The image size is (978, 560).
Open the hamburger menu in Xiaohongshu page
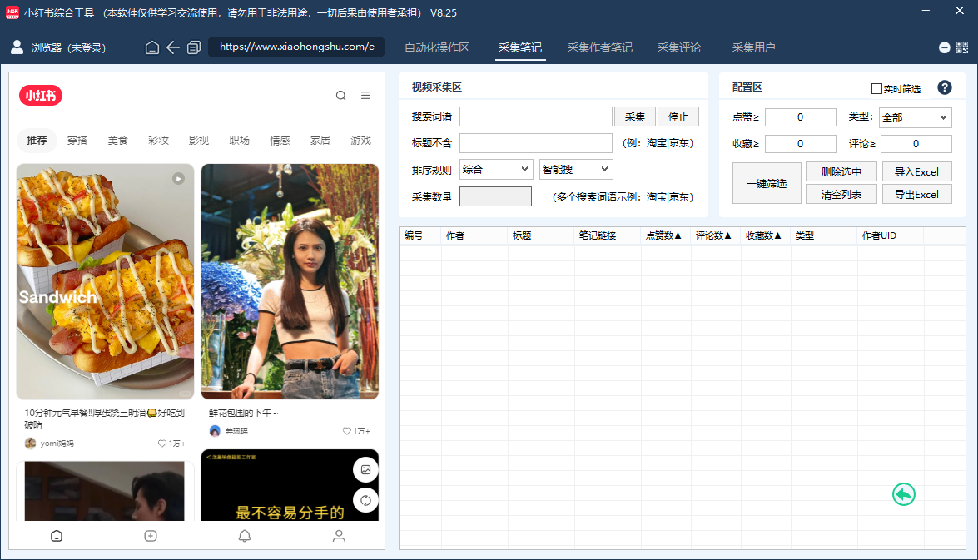[365, 96]
